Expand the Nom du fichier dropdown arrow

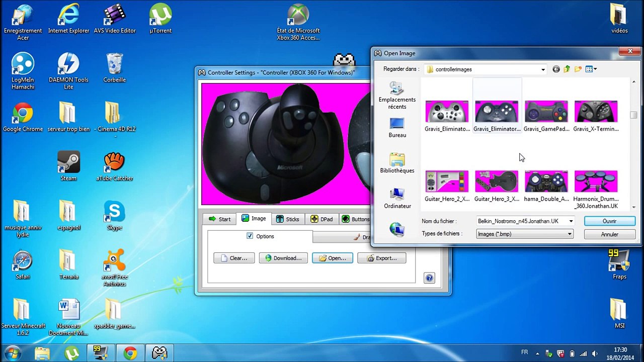[x=571, y=221]
